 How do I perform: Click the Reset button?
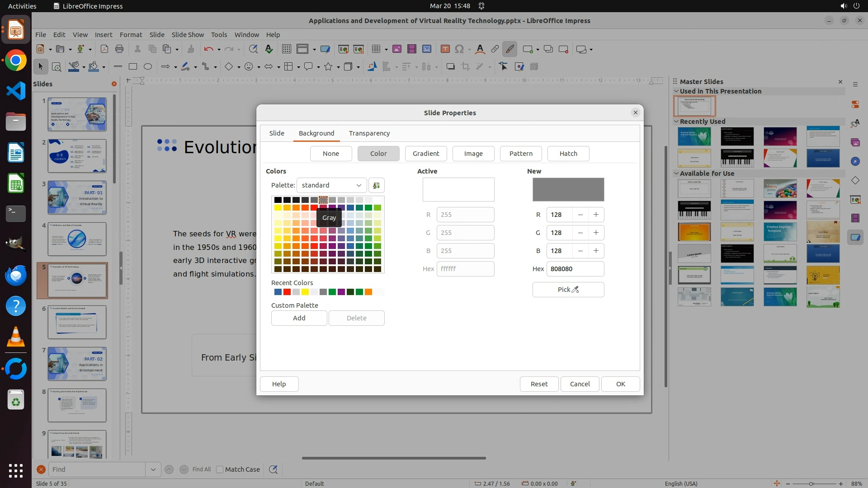coord(538,384)
